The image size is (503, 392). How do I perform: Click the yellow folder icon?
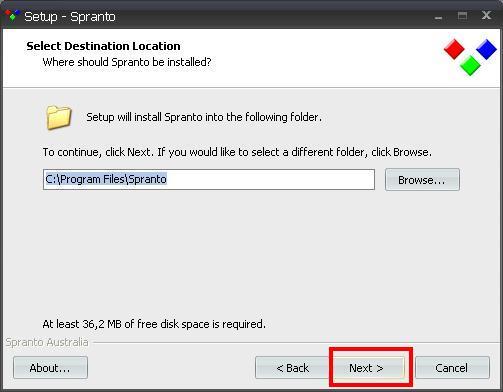pyautogui.click(x=59, y=117)
